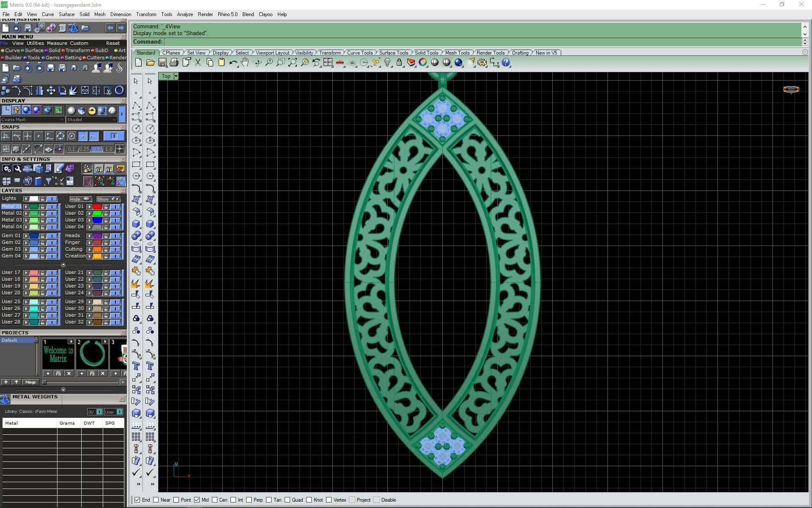Click the Show layers button
This screenshot has width=812, height=508.
coord(108,199)
